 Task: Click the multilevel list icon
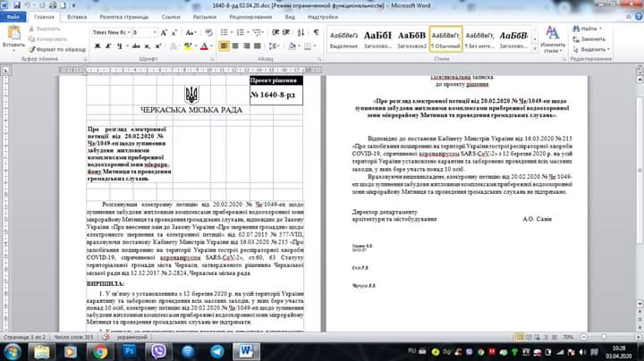pos(257,32)
